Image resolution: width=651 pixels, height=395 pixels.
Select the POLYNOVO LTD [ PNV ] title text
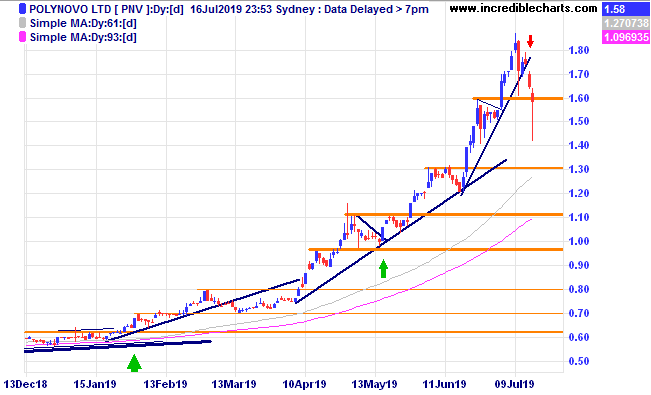89,9
